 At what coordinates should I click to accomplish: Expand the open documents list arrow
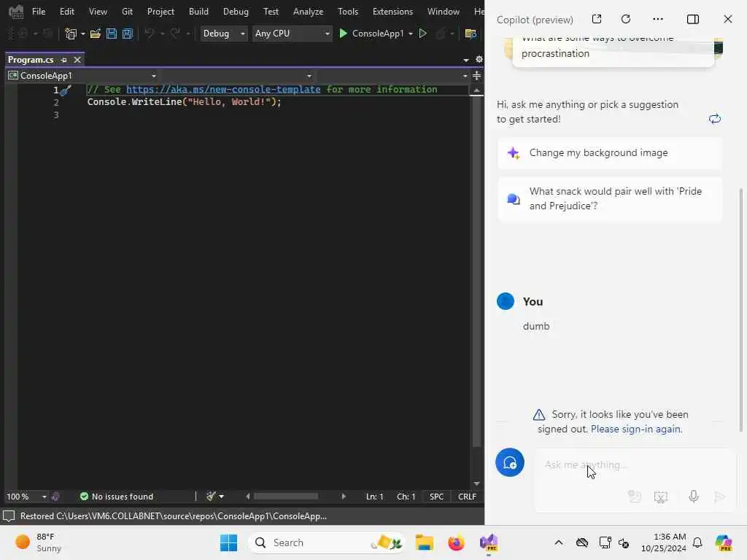[466, 60]
